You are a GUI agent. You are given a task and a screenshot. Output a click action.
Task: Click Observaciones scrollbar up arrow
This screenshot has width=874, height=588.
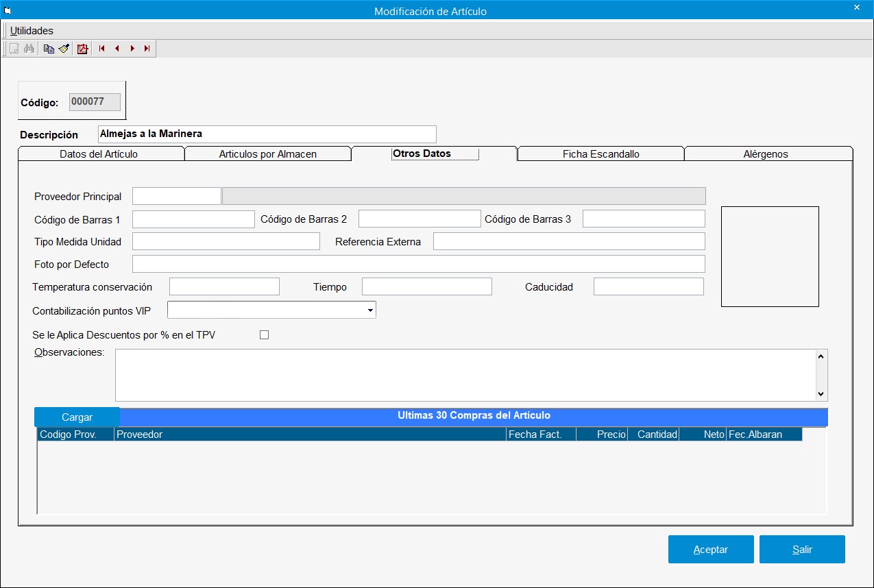821,356
